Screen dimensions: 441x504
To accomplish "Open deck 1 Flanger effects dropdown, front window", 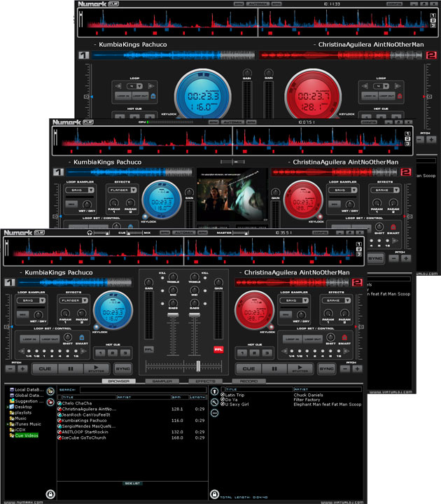I will 85,300.
